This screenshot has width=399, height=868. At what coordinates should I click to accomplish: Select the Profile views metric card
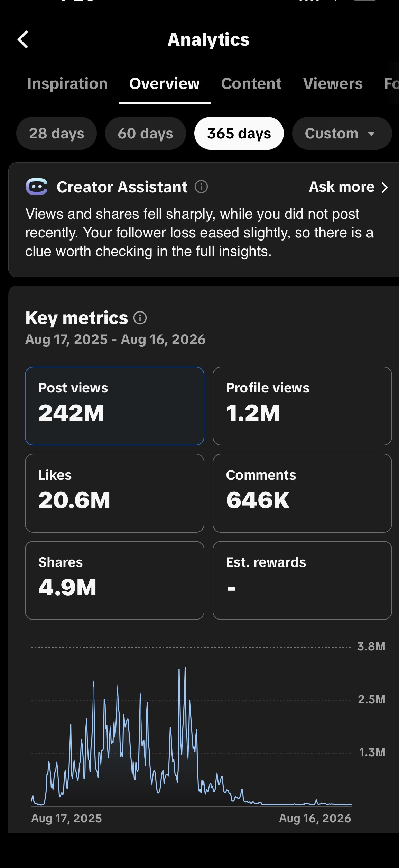302,406
